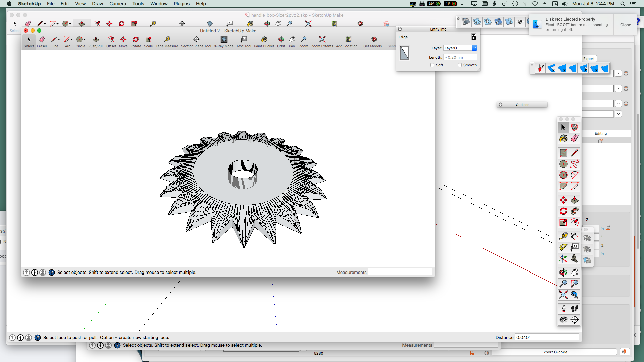The width and height of the screenshot is (644, 362).
Task: Open the Line tool dropdown arrow
Action: 59,39
